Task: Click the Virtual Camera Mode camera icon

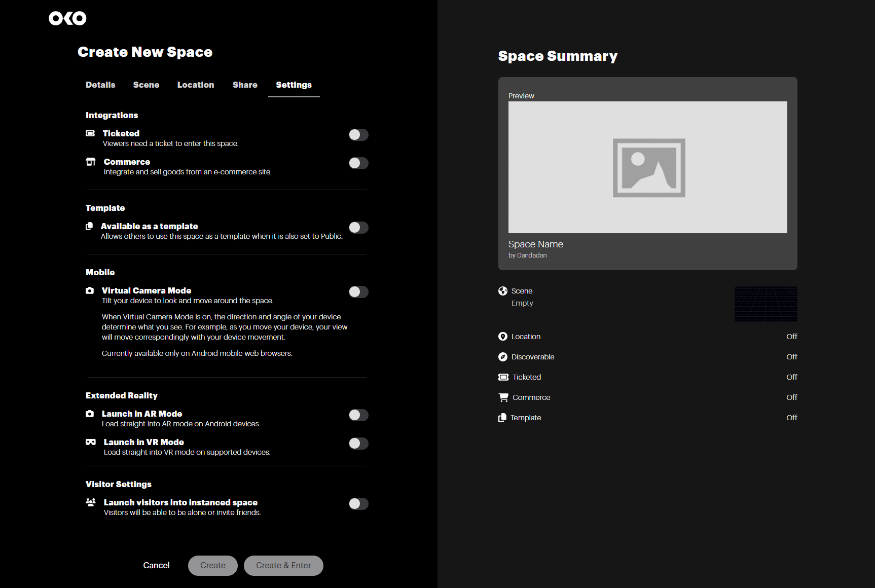Action: point(90,290)
